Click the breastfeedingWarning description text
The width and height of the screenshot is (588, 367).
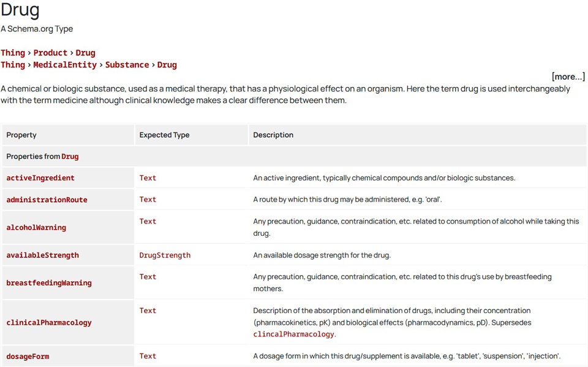[x=402, y=283]
